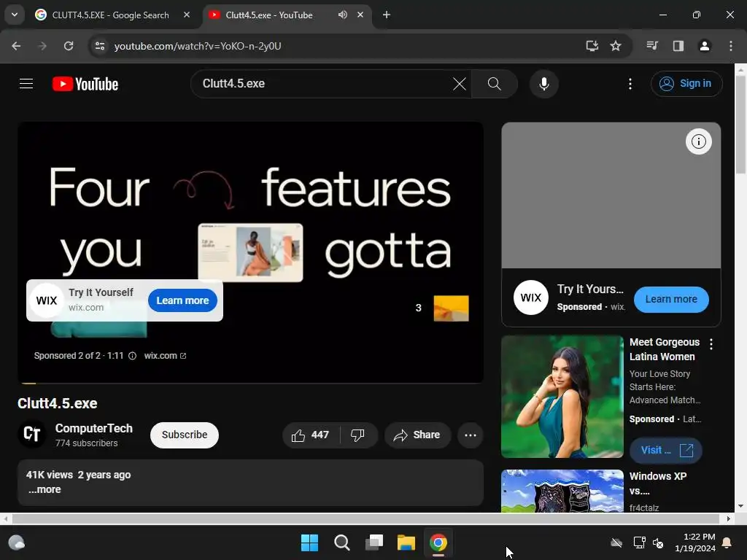Close the YouTube tab

[x=360, y=15]
